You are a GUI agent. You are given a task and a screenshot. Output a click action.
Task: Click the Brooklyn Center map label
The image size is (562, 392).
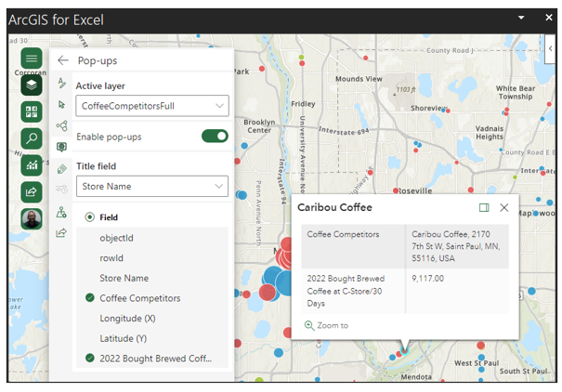(x=259, y=126)
